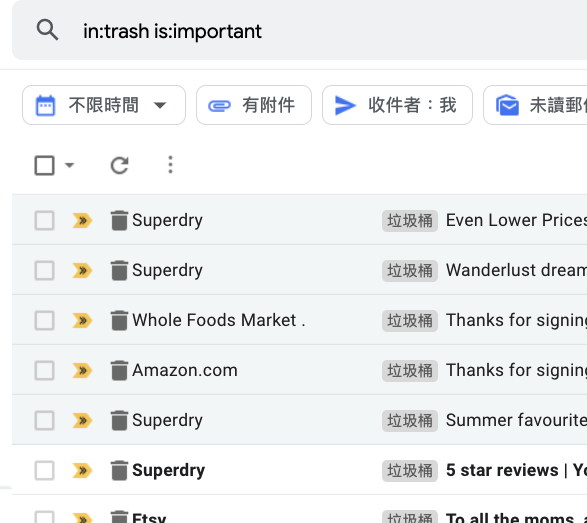Select checkbox for Superdry Summer favourites email
587x523 pixels.
coord(45,420)
